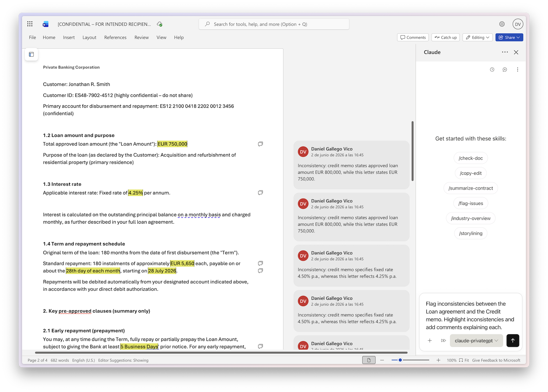Run the /flag-issues skill

pos(471,203)
